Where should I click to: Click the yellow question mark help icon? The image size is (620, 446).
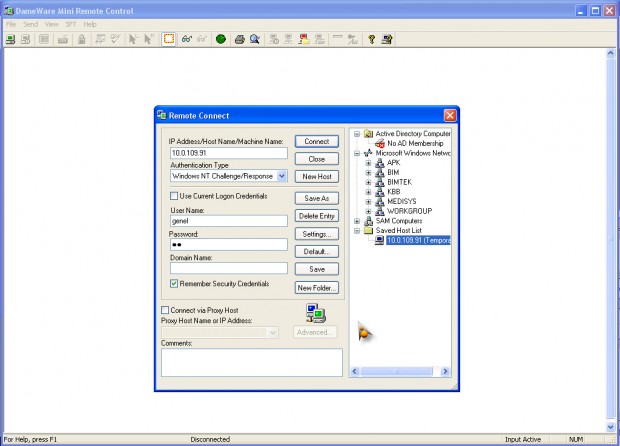coord(371,39)
